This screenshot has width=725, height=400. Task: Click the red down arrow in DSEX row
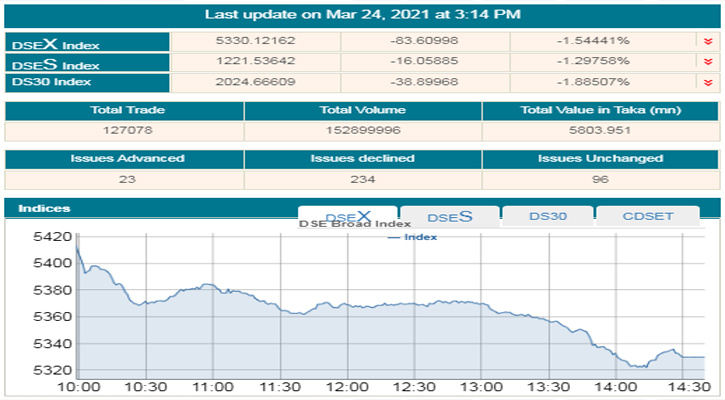pyautogui.click(x=708, y=42)
